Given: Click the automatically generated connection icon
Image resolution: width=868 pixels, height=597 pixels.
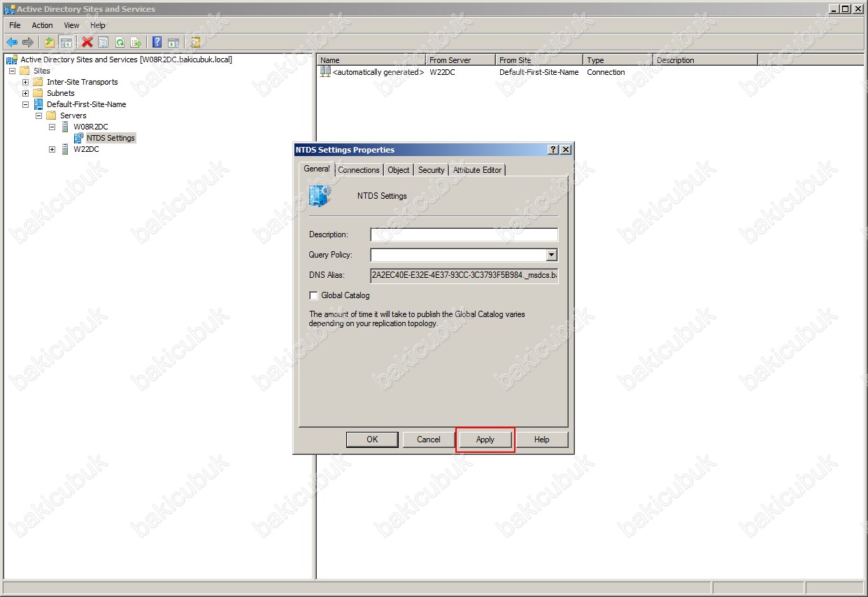Looking at the screenshot, I should (325, 71).
